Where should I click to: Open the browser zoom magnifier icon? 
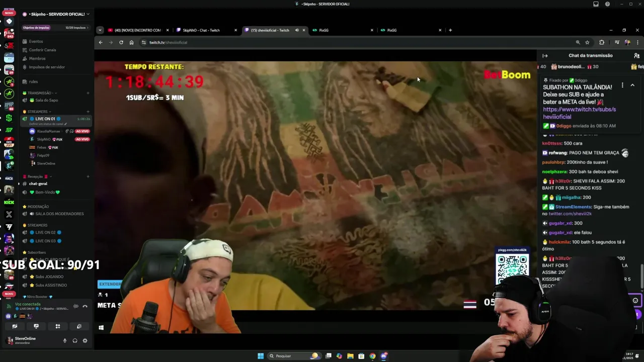(x=578, y=42)
